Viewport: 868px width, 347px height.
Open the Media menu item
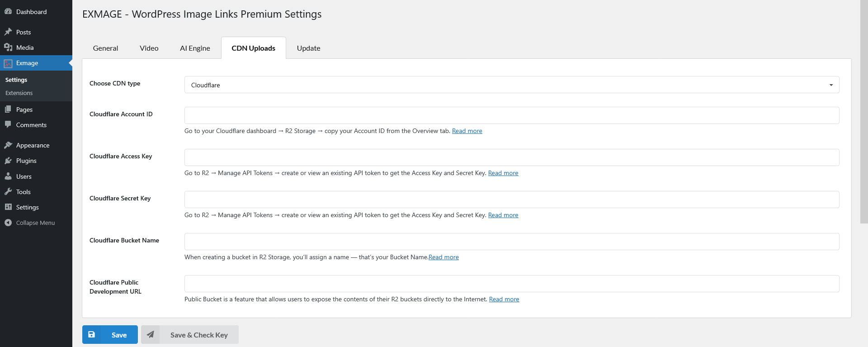tap(36, 48)
